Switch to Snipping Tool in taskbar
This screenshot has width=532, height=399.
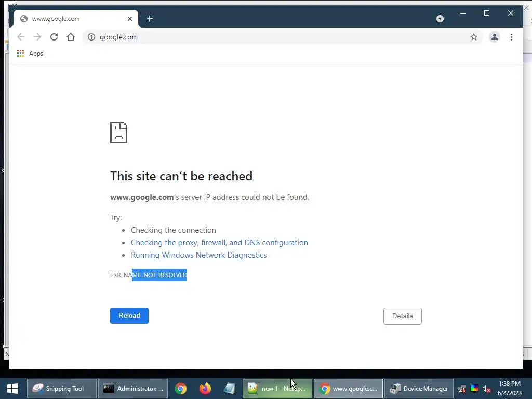pos(62,389)
